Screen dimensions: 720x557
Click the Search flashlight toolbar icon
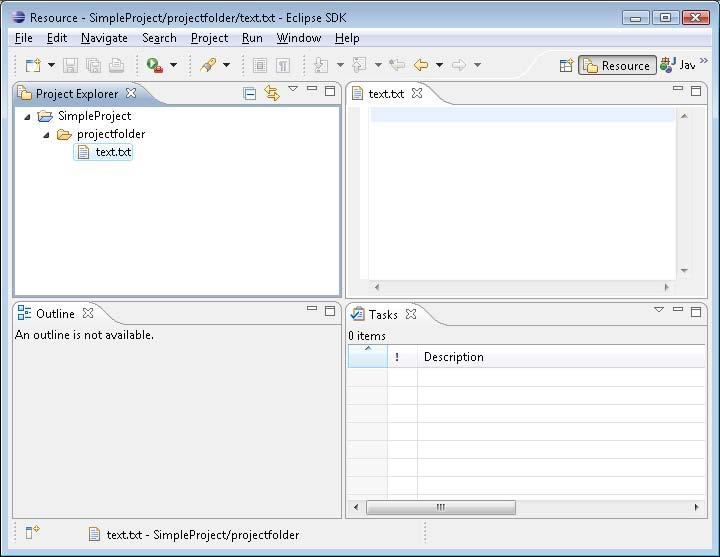click(208, 65)
